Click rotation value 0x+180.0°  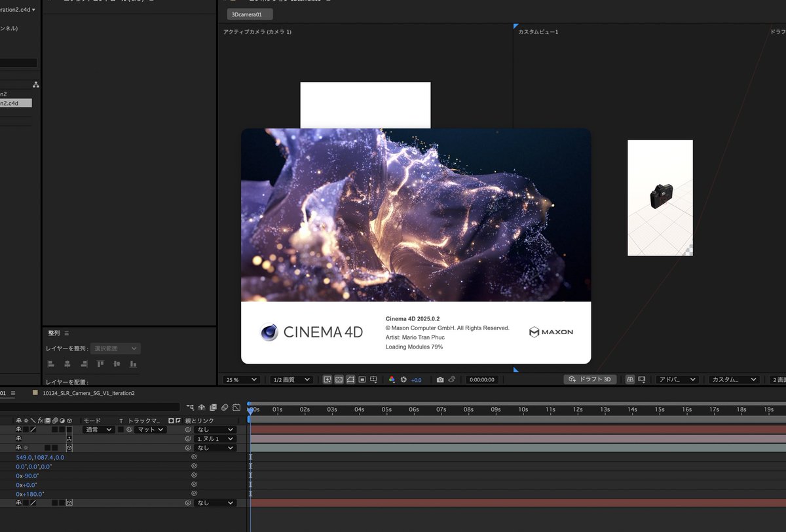30,494
